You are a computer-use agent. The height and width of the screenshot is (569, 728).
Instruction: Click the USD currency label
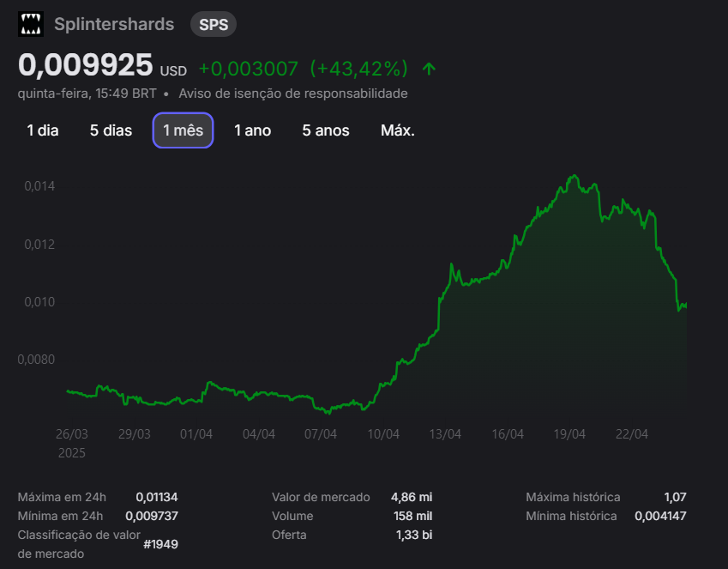coord(173,71)
